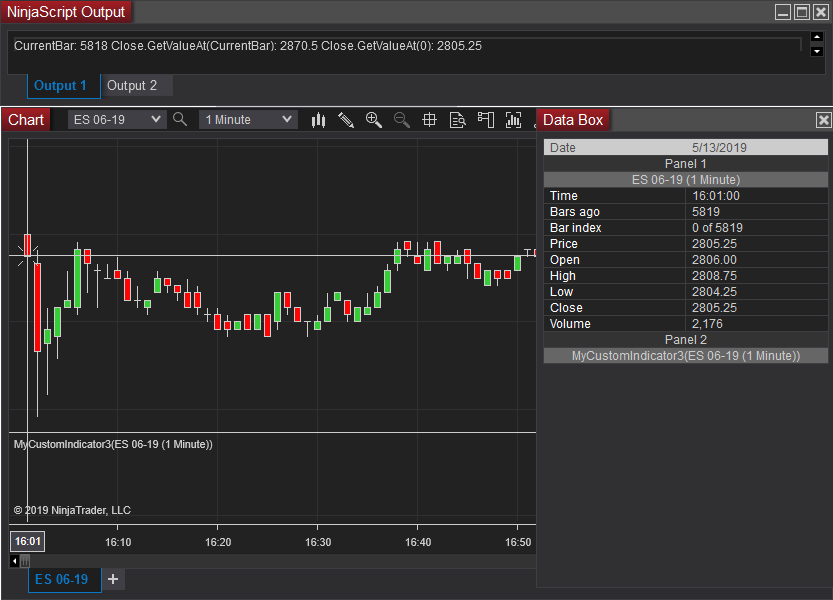Select the drawing tools pencil icon
Image resolution: width=833 pixels, height=600 pixels.
click(346, 120)
